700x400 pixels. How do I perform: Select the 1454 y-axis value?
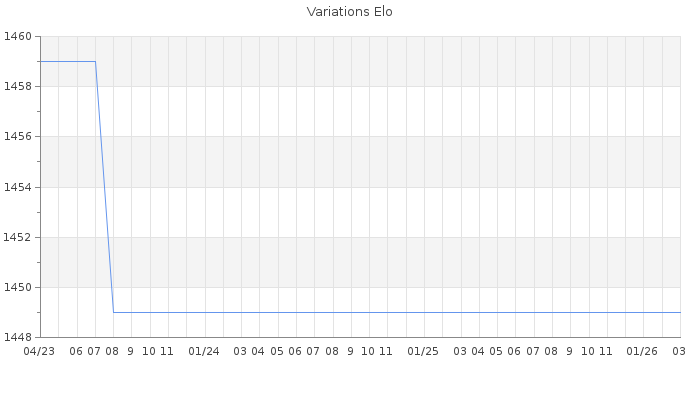[19, 187]
